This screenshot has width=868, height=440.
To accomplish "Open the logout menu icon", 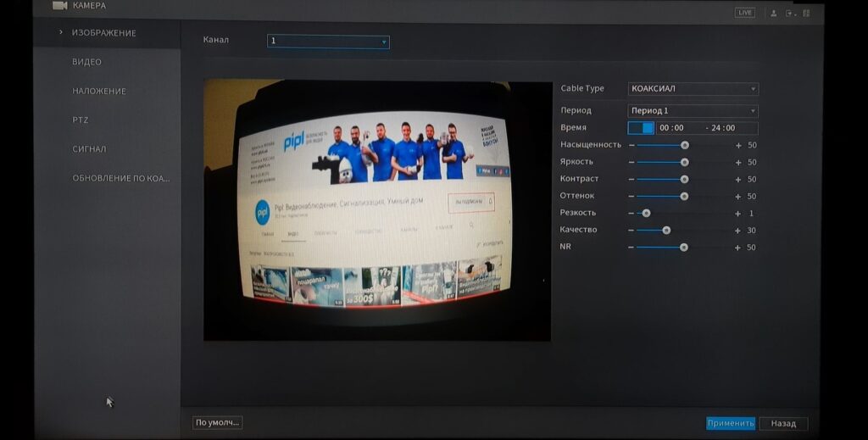I will click(790, 14).
